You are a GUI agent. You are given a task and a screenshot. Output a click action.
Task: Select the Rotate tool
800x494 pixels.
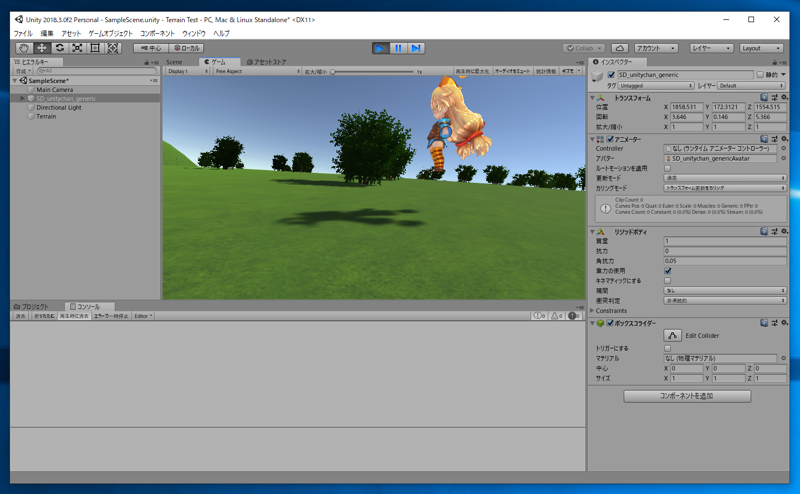(x=60, y=48)
